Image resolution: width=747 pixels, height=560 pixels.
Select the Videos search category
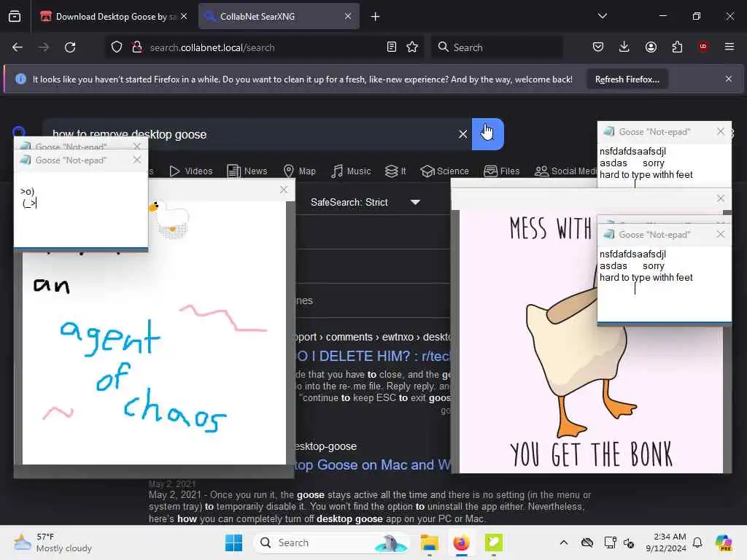tap(191, 171)
